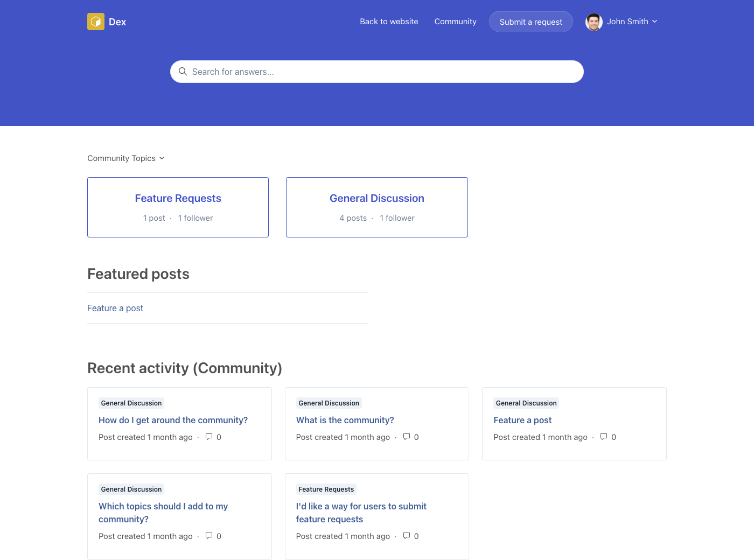
Task: Click the magnifying glass search icon
Action: (x=183, y=72)
